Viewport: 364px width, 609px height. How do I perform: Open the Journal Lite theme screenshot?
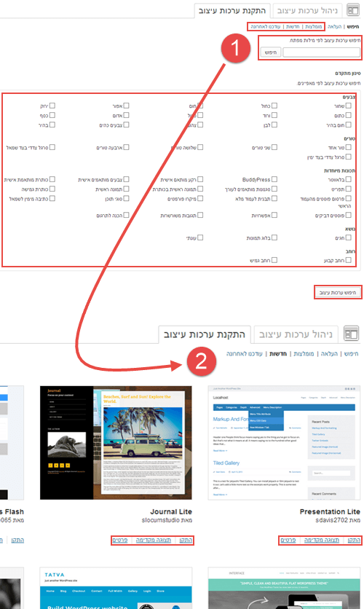click(116, 443)
